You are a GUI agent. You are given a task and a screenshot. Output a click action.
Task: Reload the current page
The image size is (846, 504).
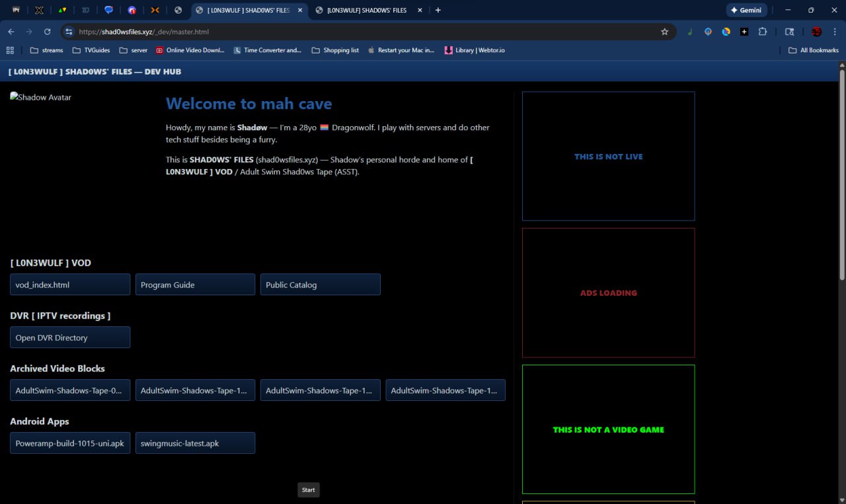coord(47,32)
